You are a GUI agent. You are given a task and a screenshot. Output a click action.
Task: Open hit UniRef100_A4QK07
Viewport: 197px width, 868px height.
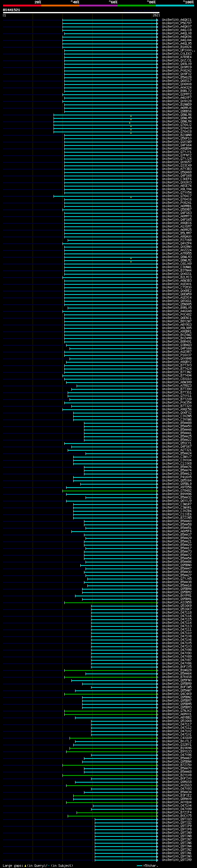(x=177, y=26)
